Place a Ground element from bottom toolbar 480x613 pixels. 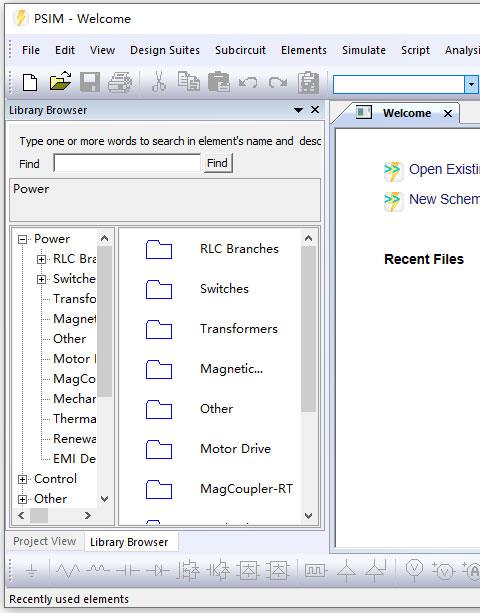point(32,572)
